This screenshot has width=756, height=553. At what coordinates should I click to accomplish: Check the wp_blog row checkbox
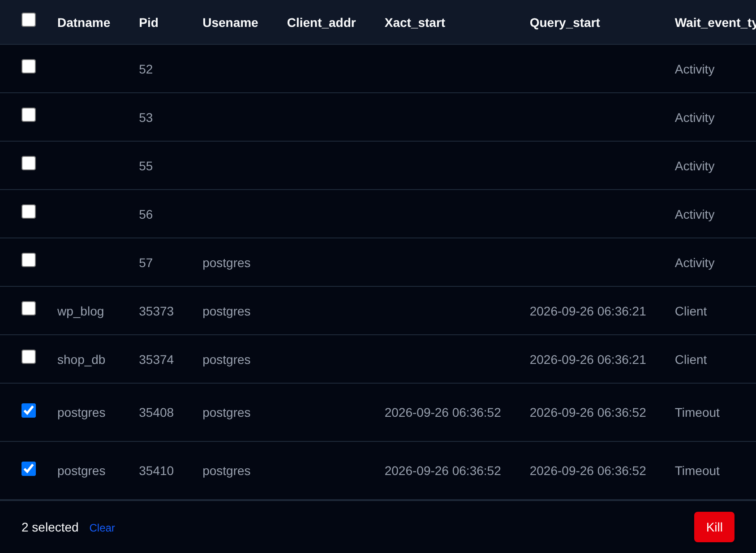29,308
